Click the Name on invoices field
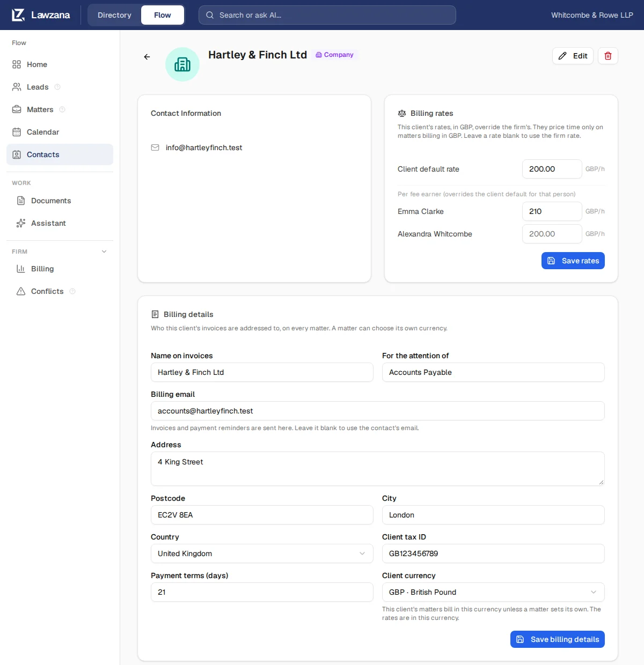Viewport: 644px width, 665px height. [x=262, y=372]
